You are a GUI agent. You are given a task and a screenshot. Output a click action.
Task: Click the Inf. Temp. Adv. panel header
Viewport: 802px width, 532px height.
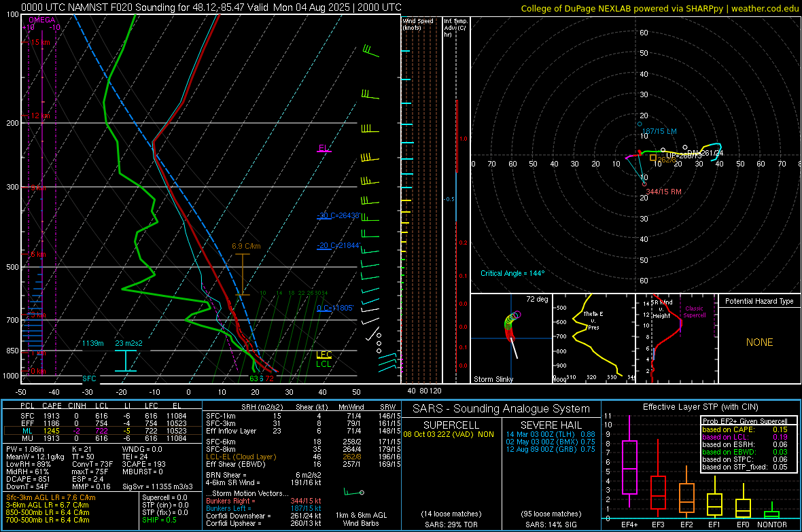coord(456,28)
